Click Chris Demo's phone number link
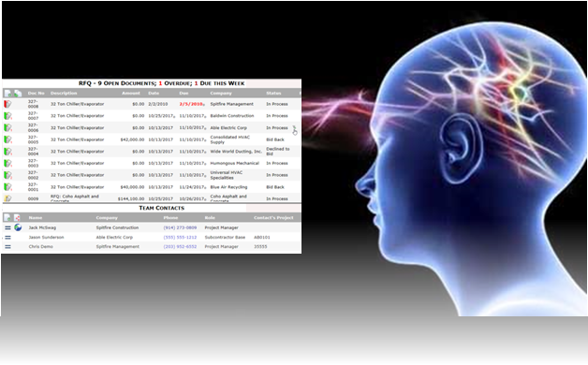The height and width of the screenshot is (365, 588). click(180, 246)
